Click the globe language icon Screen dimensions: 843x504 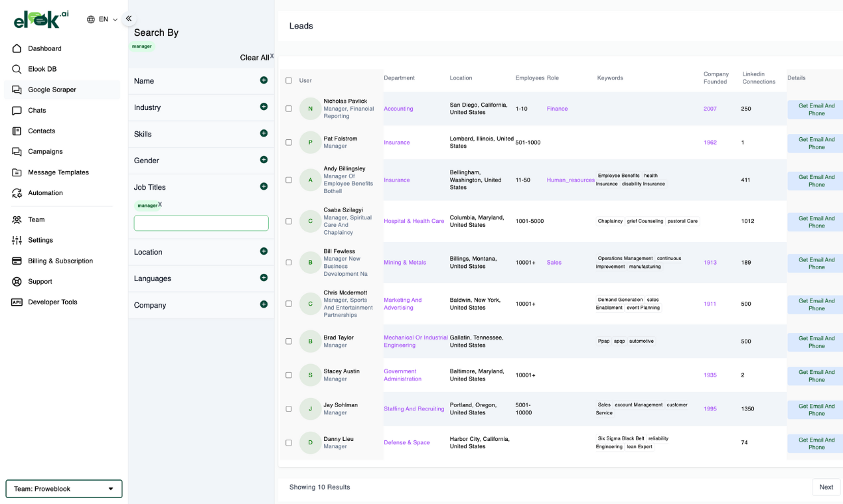point(91,19)
